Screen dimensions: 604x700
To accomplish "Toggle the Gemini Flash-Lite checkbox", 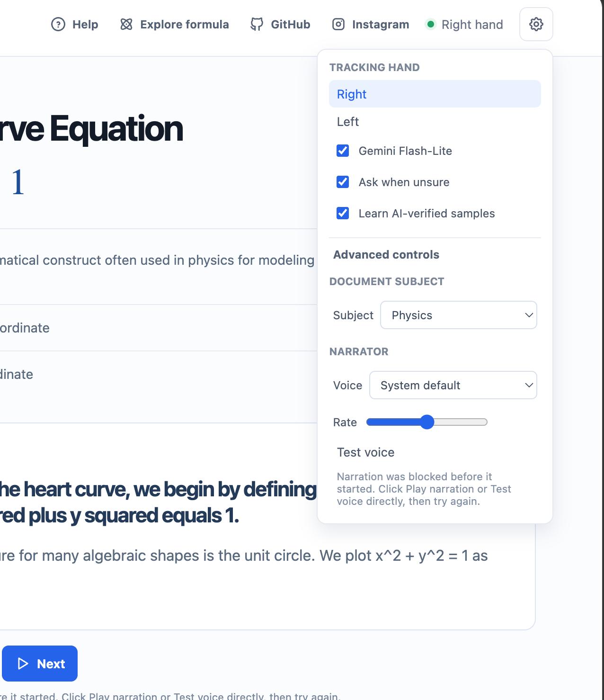I will coord(343,151).
